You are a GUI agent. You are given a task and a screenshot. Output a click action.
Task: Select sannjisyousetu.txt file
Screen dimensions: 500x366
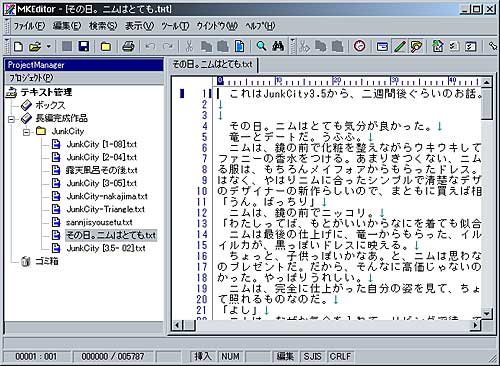coord(99,222)
